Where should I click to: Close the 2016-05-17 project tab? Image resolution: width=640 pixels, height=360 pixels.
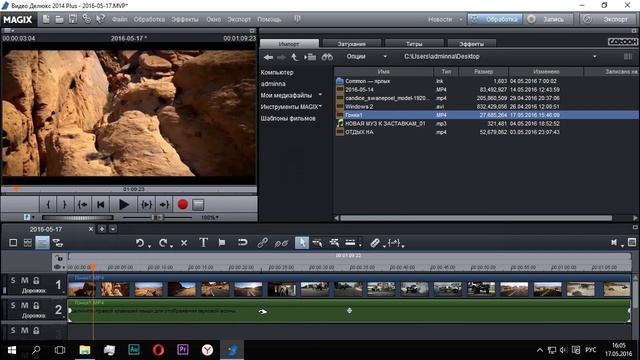point(91,229)
